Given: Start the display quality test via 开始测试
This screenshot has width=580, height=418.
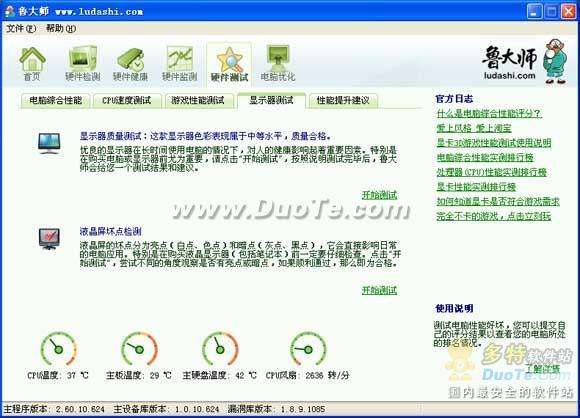Looking at the screenshot, I should (x=379, y=195).
